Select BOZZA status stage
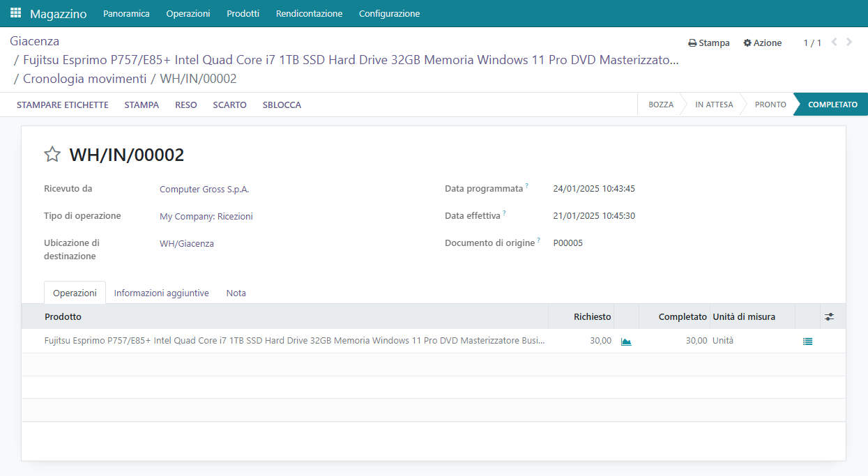868x476 pixels. click(661, 105)
